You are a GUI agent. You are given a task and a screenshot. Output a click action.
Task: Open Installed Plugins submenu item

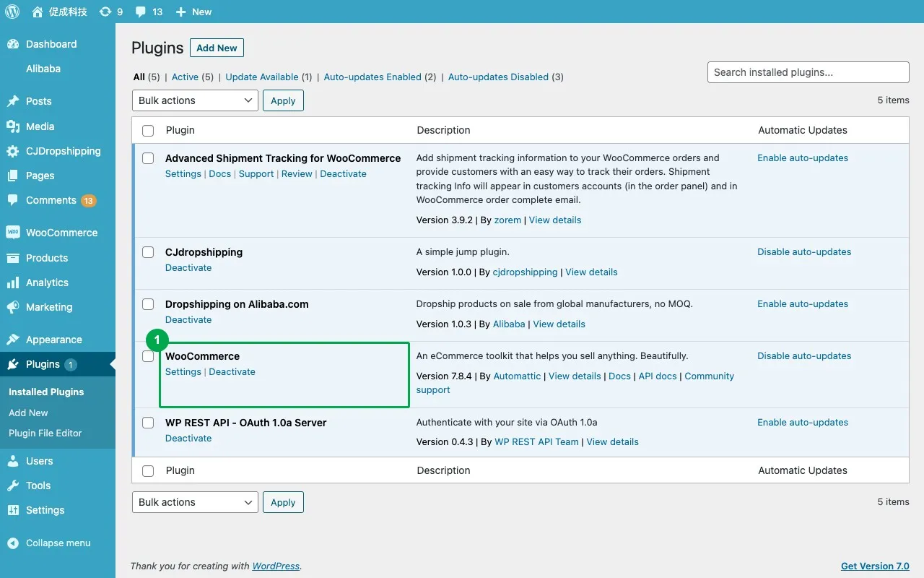tap(46, 392)
